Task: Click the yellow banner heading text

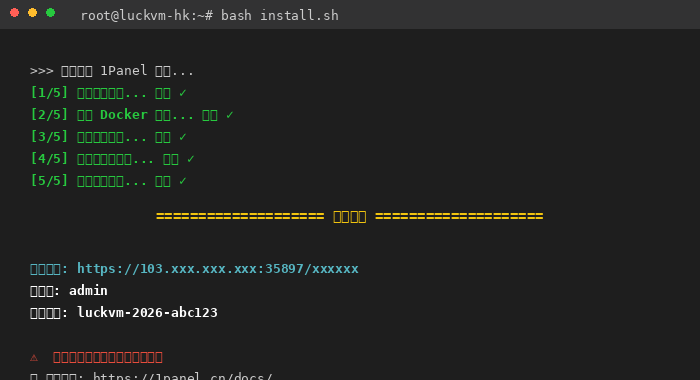Action: coord(350,217)
